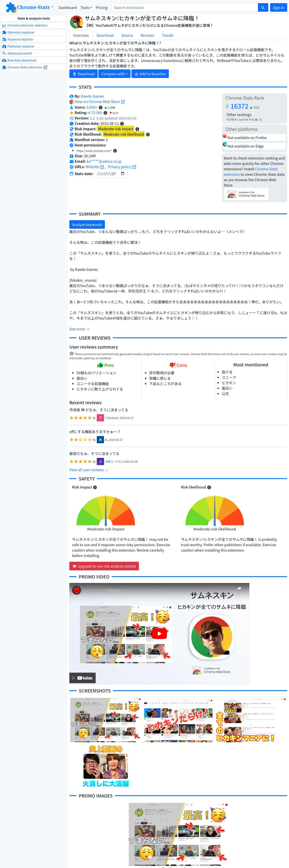Open the Reviews tab
This screenshot has width=289, height=868.
click(147, 35)
